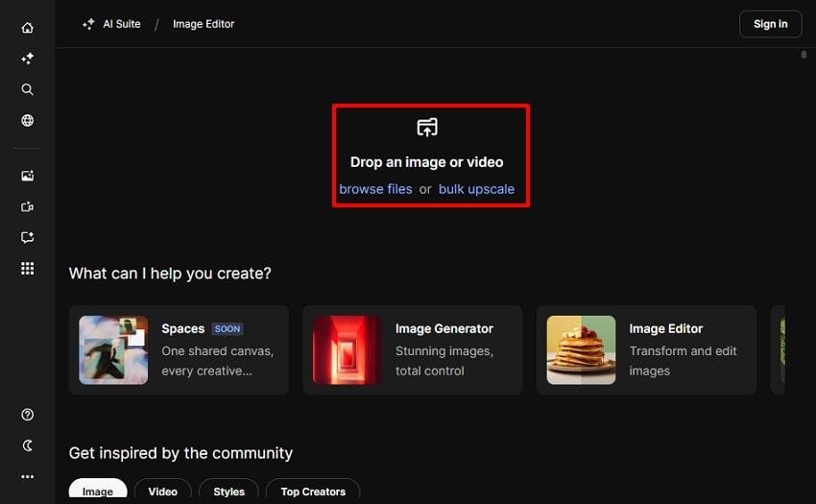Click 'Get inspired by the community' heading
816x504 pixels.
tap(180, 453)
